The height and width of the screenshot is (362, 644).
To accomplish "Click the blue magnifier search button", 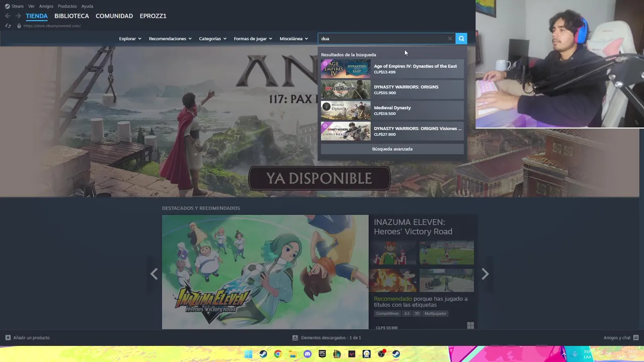I will 461,39.
